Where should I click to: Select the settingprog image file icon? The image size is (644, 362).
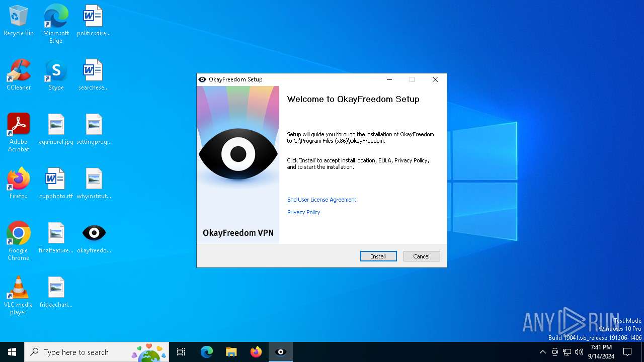click(94, 130)
